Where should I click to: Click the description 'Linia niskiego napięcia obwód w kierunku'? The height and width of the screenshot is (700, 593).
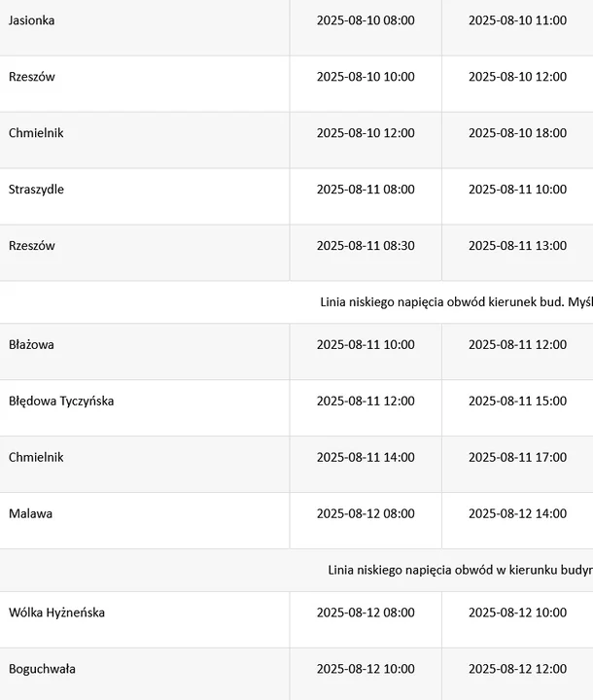click(x=461, y=570)
